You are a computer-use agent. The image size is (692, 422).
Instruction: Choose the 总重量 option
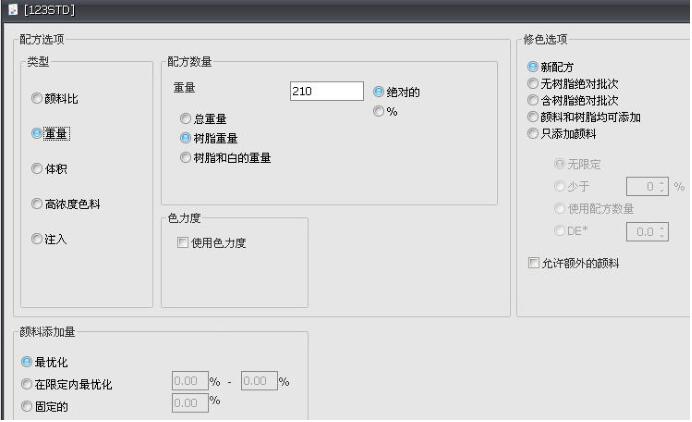(x=185, y=118)
